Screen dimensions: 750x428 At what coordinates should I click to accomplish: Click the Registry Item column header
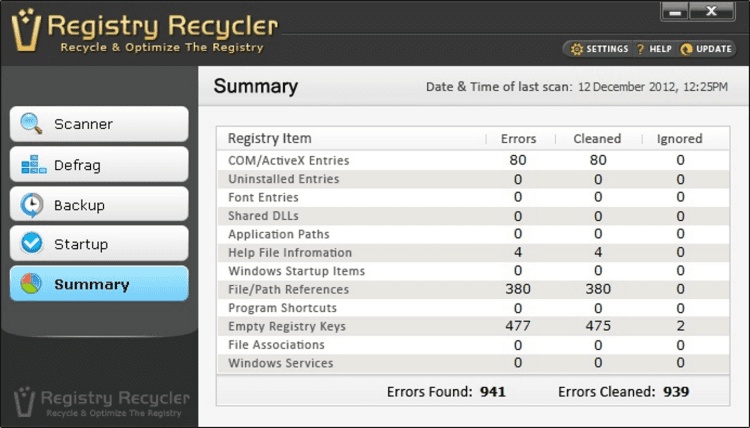[270, 139]
